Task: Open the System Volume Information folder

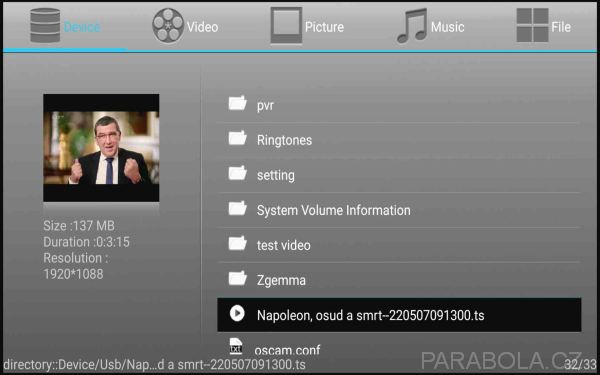Action: (399, 210)
